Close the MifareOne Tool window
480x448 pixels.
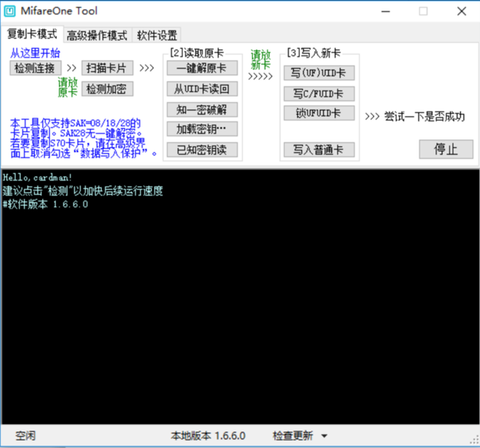(x=462, y=11)
